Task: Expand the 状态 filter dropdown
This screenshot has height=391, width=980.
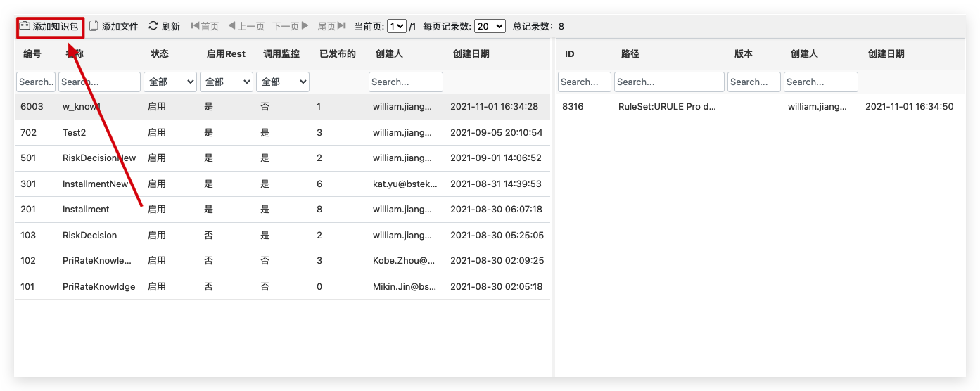Action: [170, 82]
